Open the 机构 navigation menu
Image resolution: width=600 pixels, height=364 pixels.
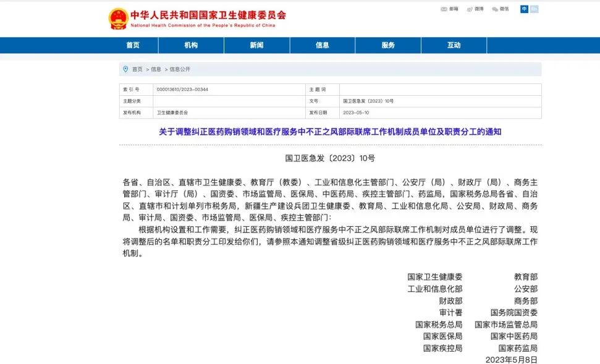191,45
